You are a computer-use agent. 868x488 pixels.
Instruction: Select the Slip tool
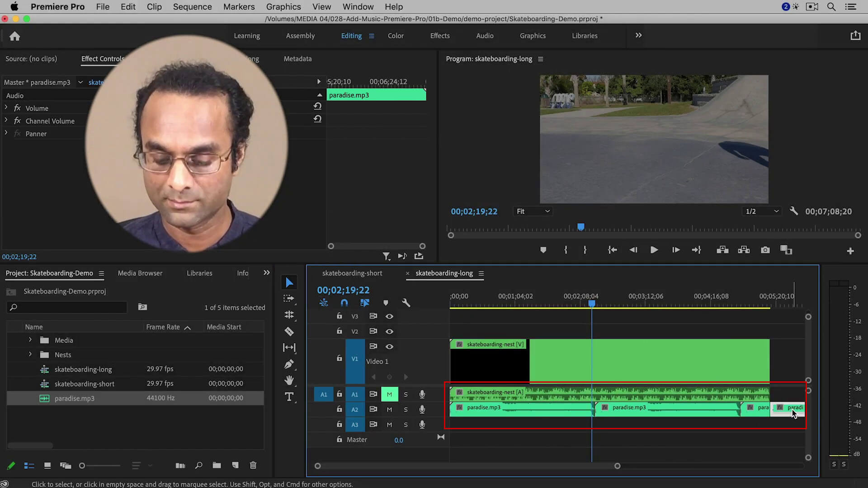[289, 347]
